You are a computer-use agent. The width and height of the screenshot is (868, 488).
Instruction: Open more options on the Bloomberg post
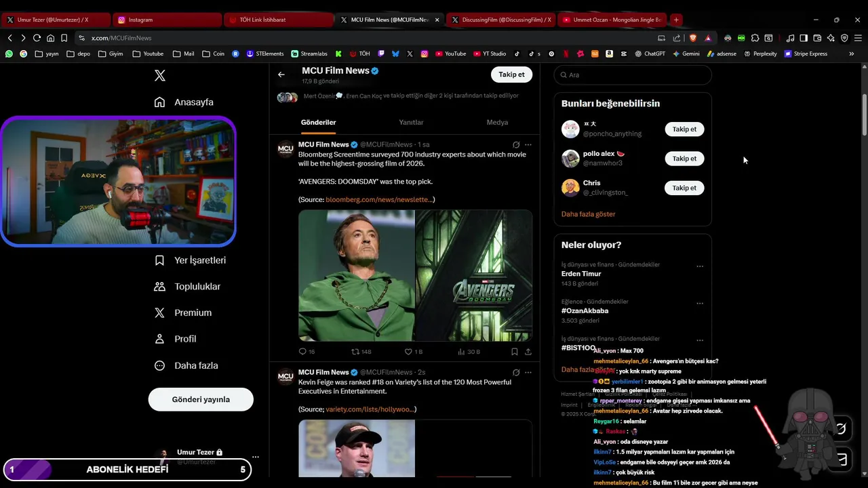[x=528, y=144]
